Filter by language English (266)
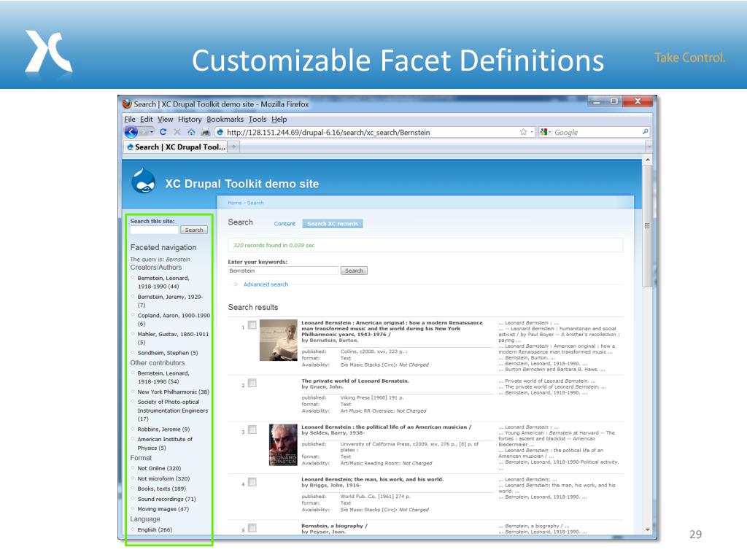 tap(155, 529)
